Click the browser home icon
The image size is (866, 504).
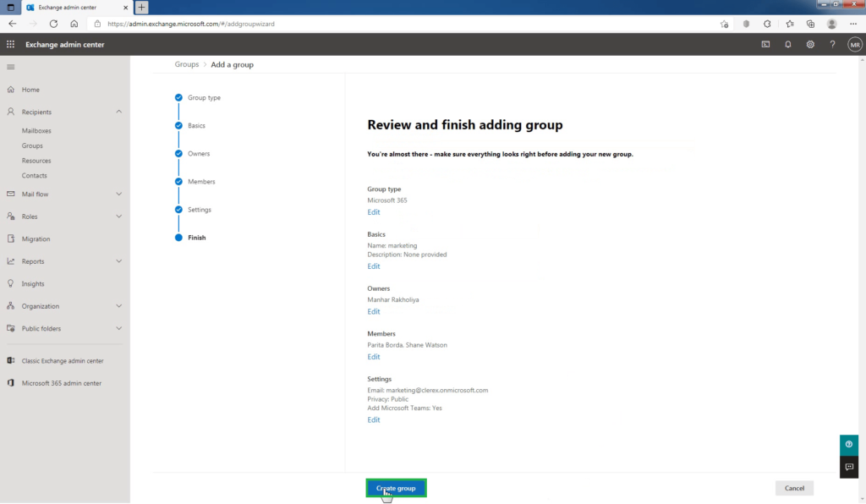point(74,24)
